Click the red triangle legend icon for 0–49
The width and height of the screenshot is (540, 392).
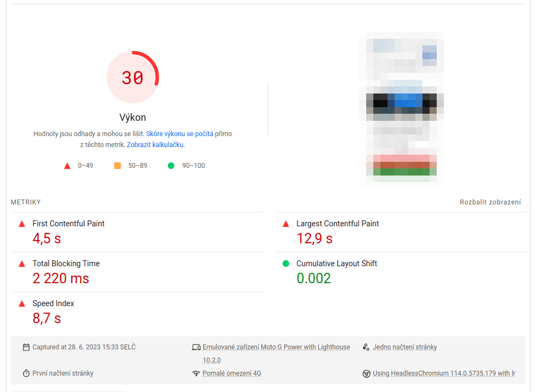tap(67, 166)
